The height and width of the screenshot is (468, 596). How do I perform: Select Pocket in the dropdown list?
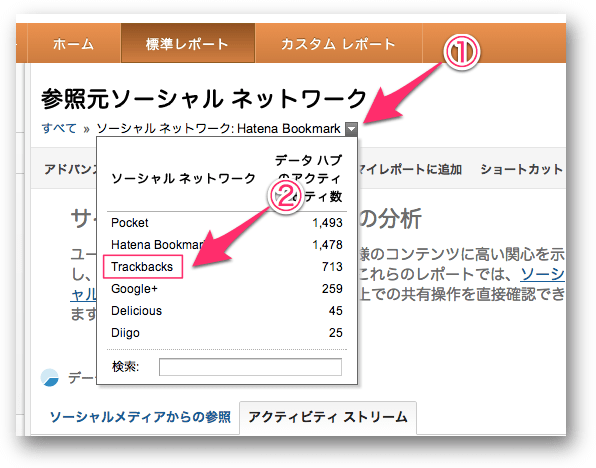pyautogui.click(x=130, y=223)
